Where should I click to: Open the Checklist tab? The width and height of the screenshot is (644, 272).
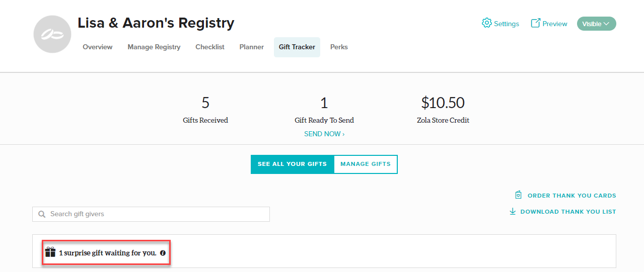tap(210, 47)
